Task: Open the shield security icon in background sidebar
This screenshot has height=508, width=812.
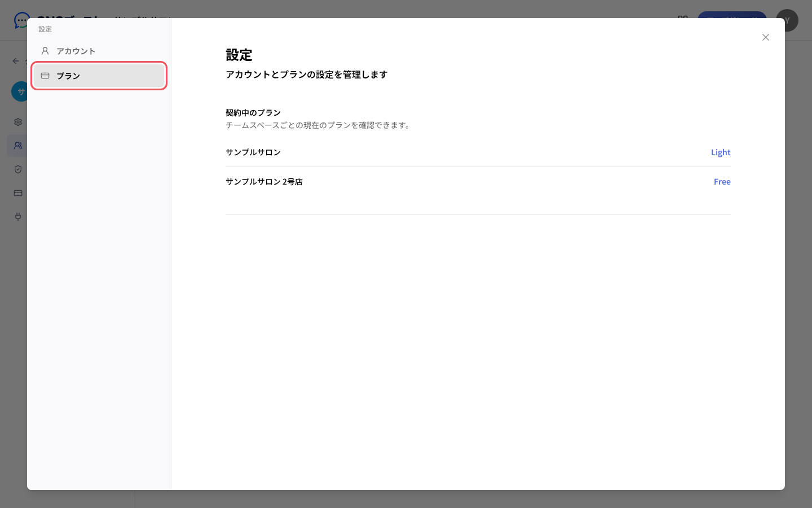Action: point(18,169)
